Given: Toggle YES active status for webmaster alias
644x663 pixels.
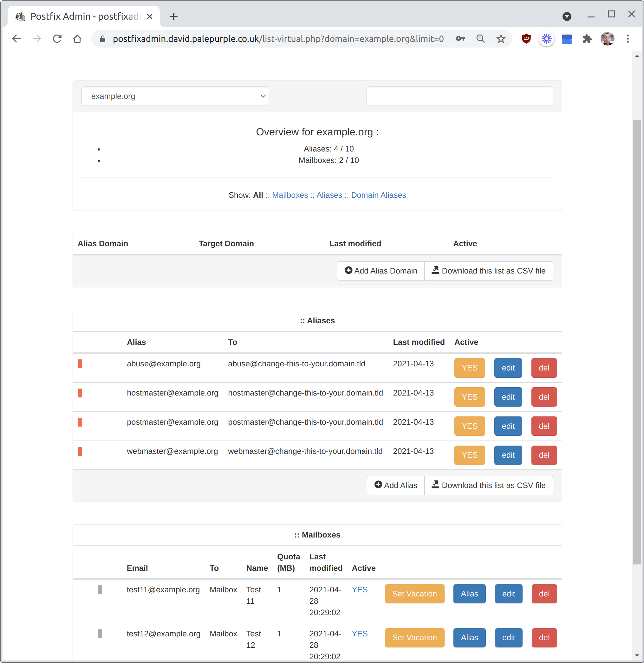Looking at the screenshot, I should tap(469, 455).
